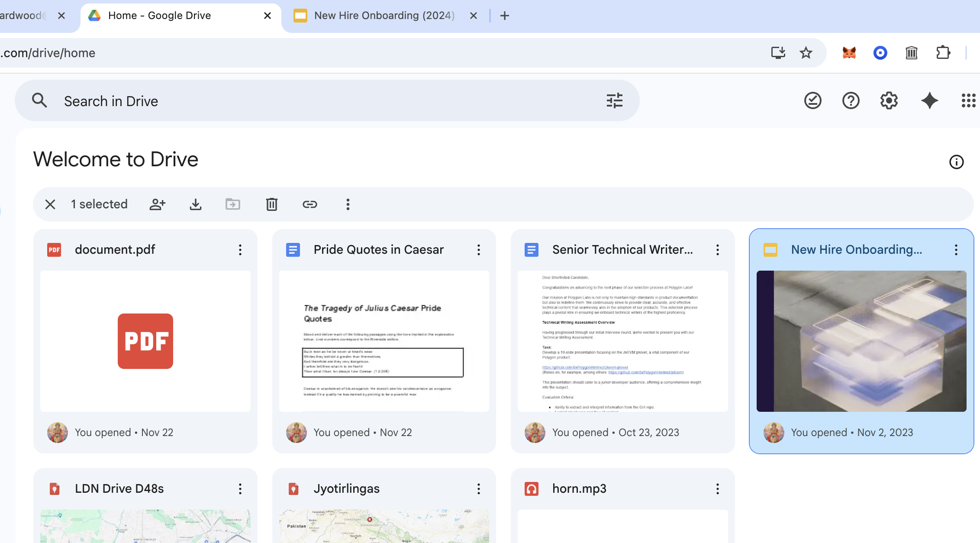Open the Help question mark menu
Viewport: 980px width, 543px height.
click(x=851, y=100)
